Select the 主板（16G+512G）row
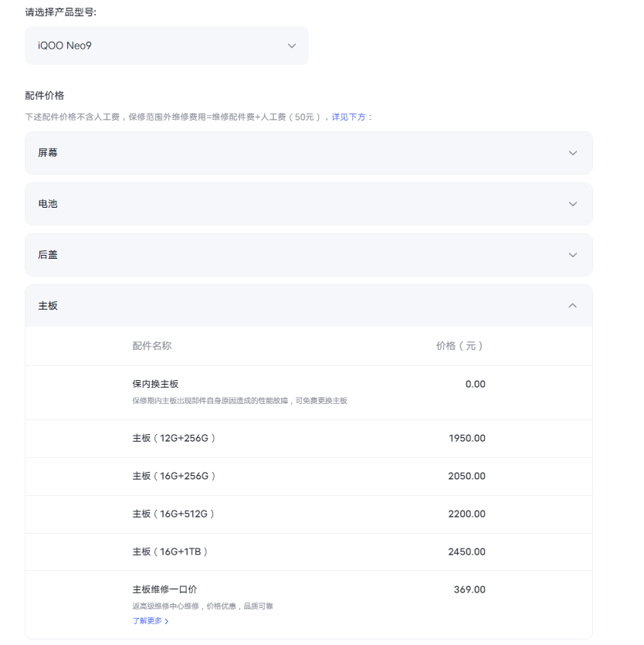This screenshot has width=644, height=645. 174,514
